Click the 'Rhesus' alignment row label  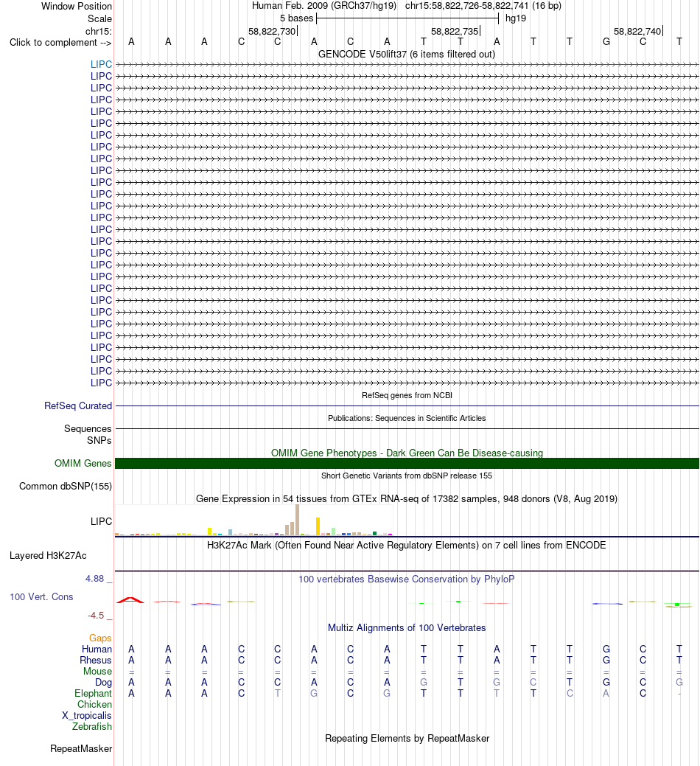(96, 661)
